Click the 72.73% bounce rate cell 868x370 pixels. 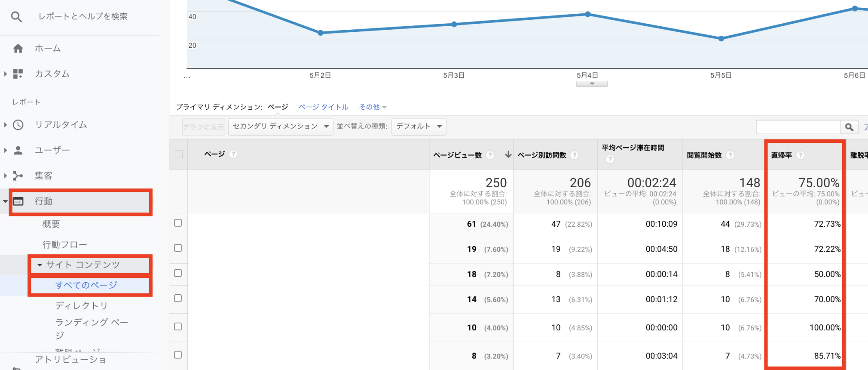pos(827,224)
